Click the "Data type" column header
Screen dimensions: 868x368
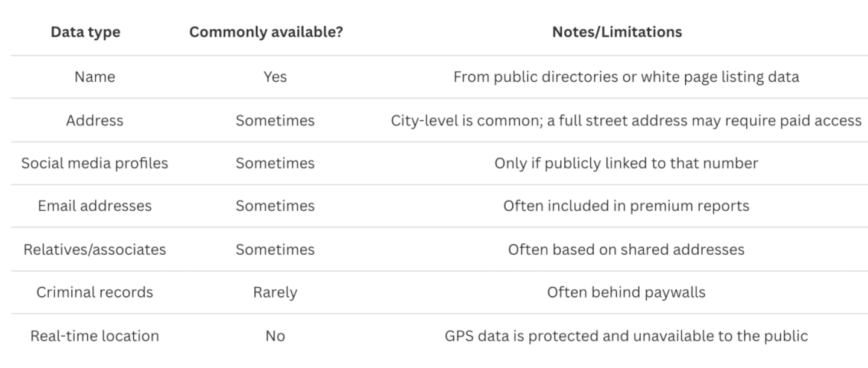(x=86, y=32)
